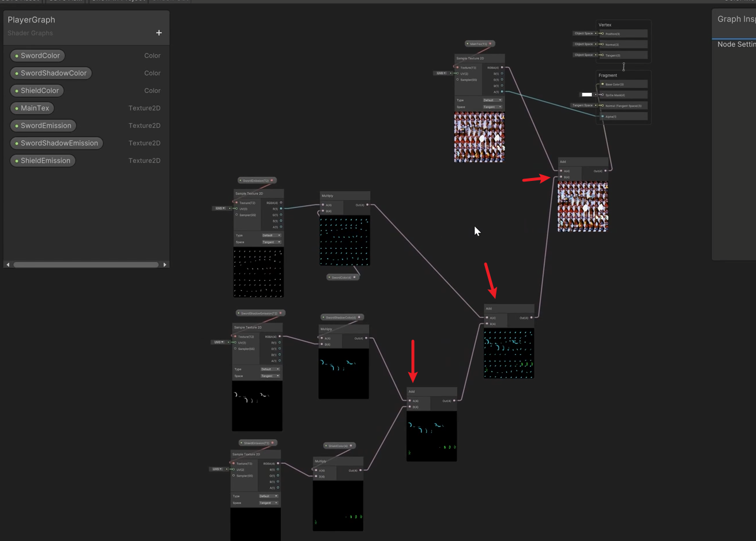Select preview of Multiply node above SwordColor
756x541 pixels.
(345, 241)
